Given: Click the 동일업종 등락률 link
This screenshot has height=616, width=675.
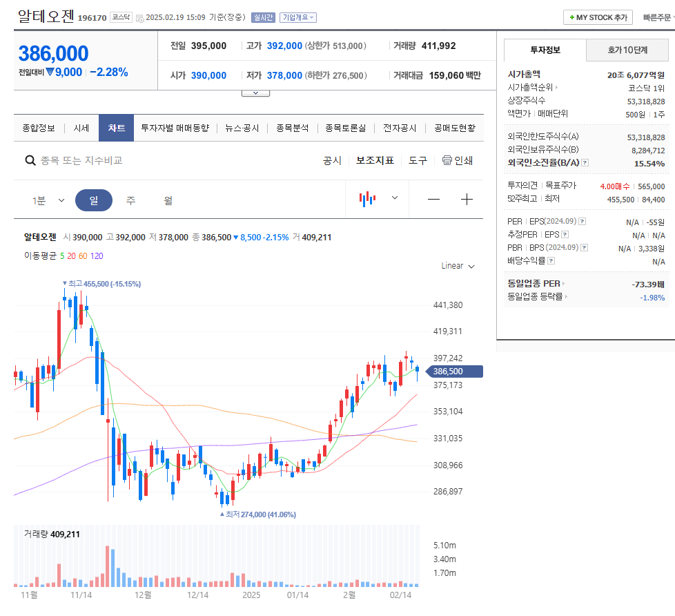Looking at the screenshot, I should point(535,297).
